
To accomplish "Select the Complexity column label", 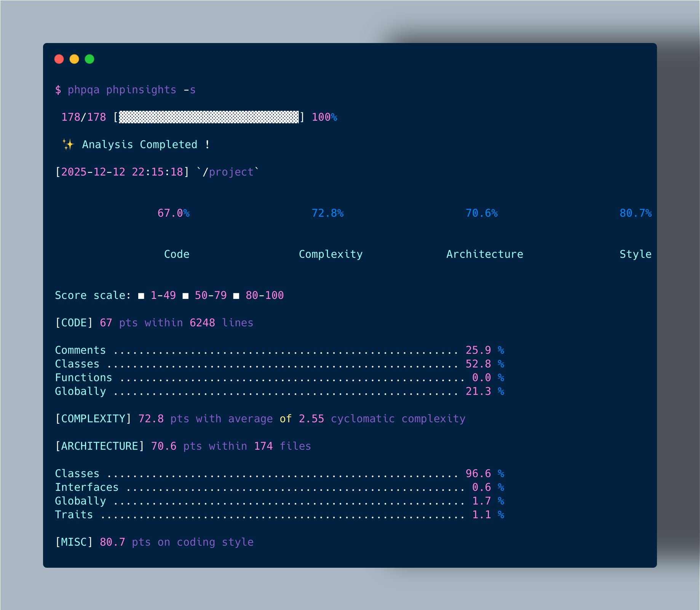I will click(x=331, y=254).
